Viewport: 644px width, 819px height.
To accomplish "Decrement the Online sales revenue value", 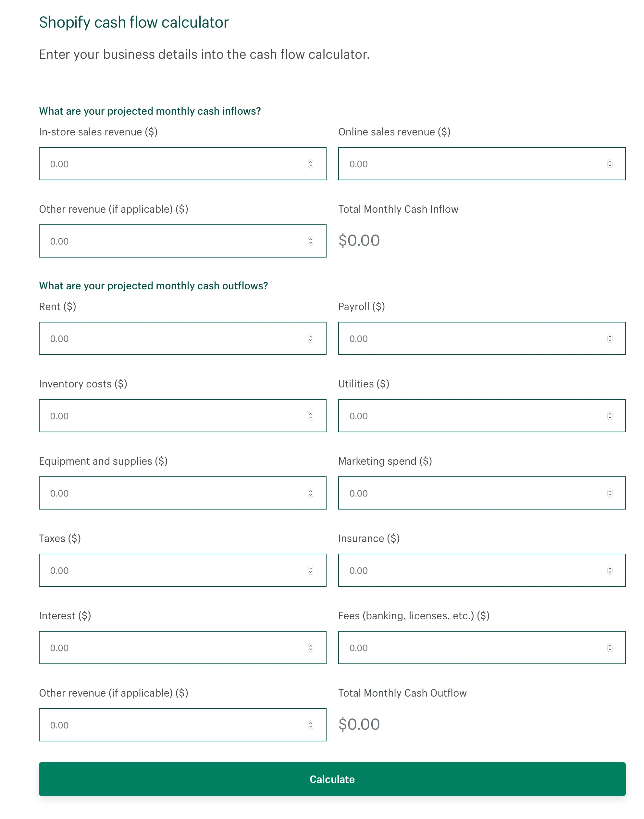I will pos(611,165).
